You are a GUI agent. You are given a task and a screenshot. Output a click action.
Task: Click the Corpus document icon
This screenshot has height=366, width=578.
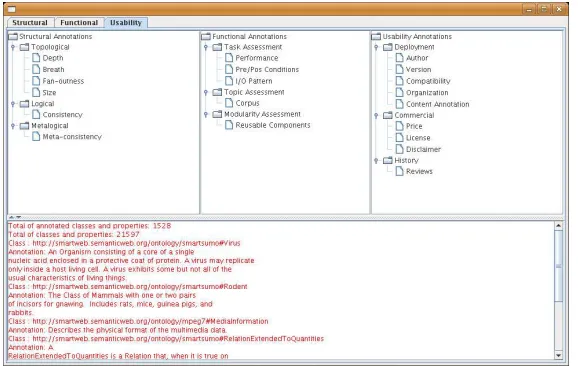coord(229,103)
